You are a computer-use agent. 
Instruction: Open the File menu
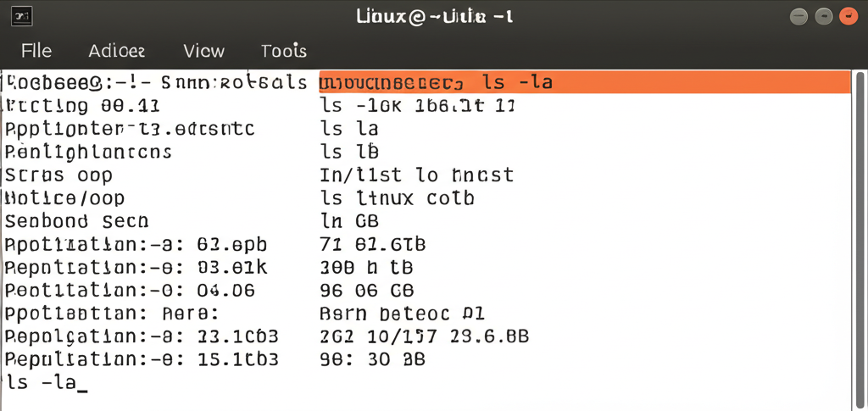(x=36, y=52)
